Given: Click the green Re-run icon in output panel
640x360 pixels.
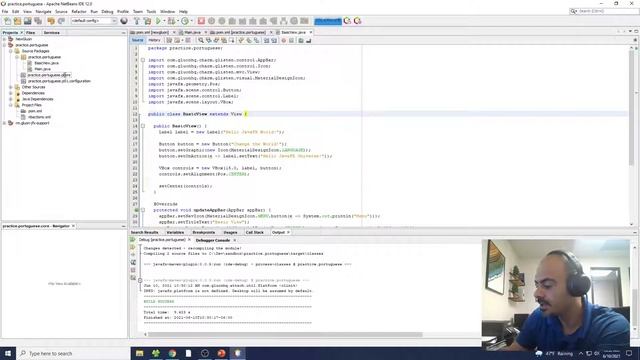Looking at the screenshot, I should (133, 240).
